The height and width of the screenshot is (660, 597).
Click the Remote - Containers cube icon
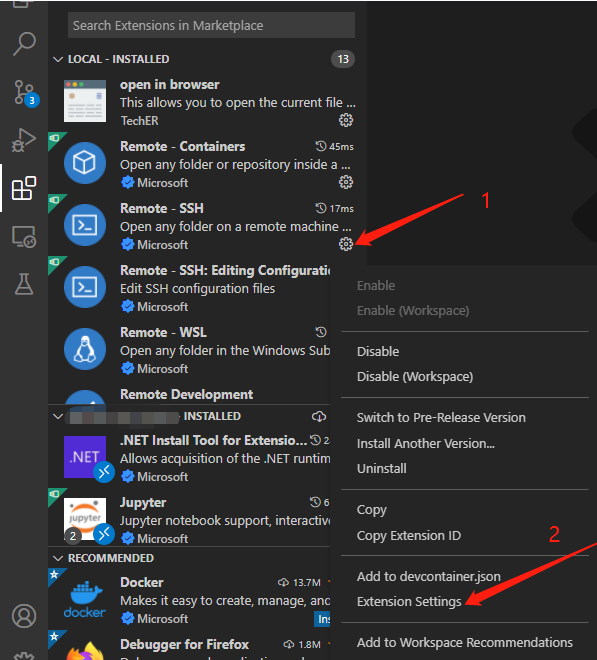coord(85,163)
